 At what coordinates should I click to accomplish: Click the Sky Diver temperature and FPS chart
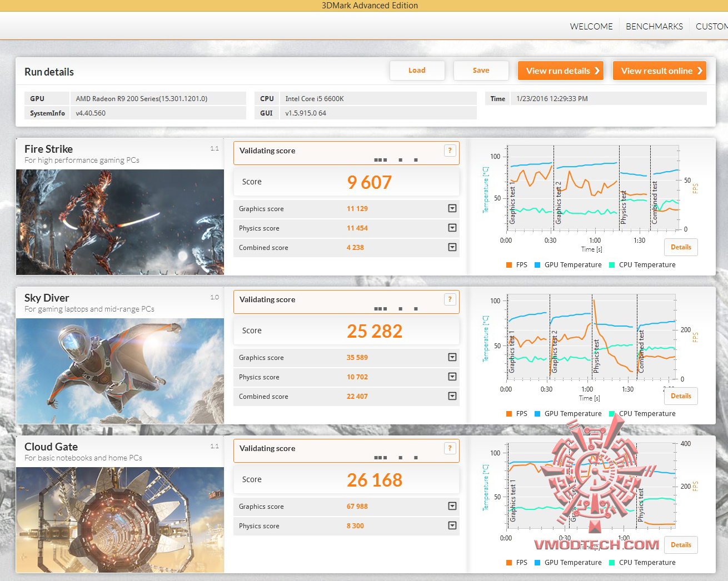pyautogui.click(x=591, y=337)
